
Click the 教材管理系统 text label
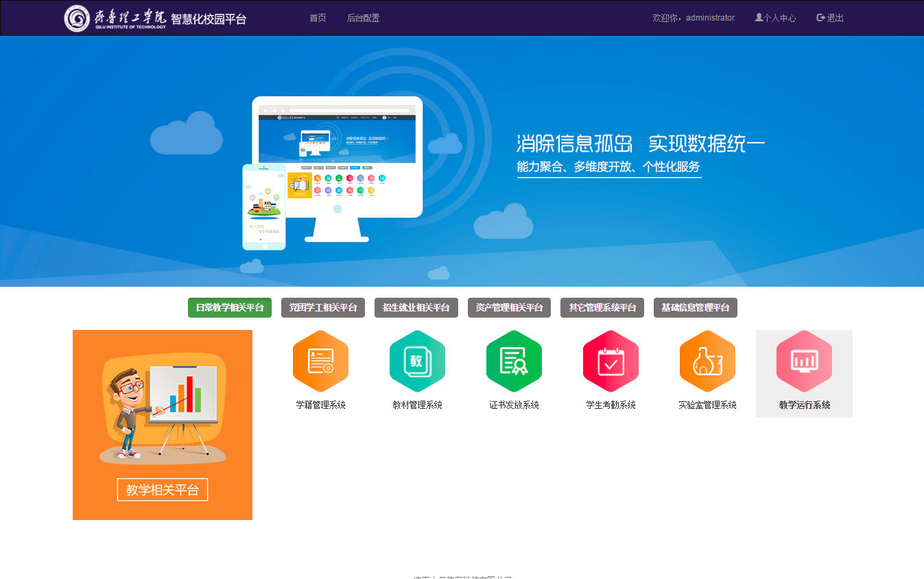[x=417, y=405]
